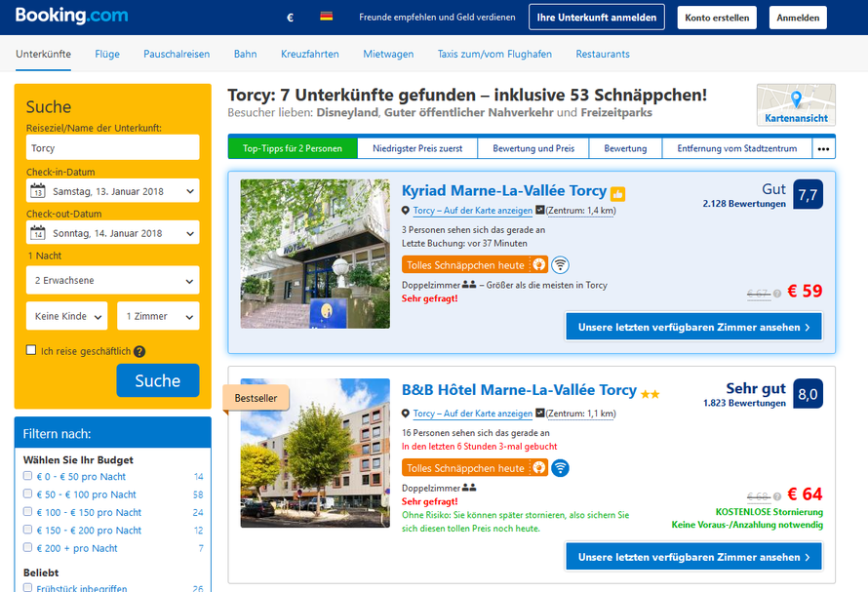Open the B&B Hôtel photo thumbnail
This screenshot has height=592, width=868.
tap(315, 453)
